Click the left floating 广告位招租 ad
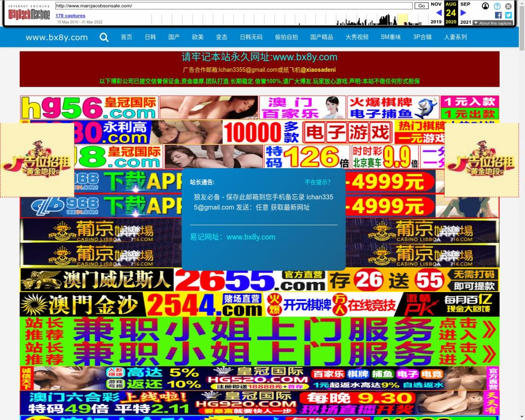The width and height of the screenshot is (525, 420). (37, 160)
